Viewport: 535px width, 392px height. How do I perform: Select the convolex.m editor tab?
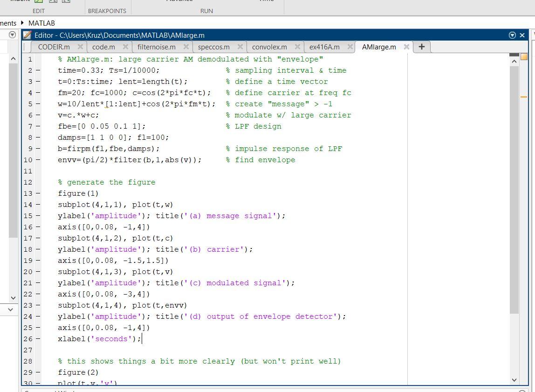(269, 47)
